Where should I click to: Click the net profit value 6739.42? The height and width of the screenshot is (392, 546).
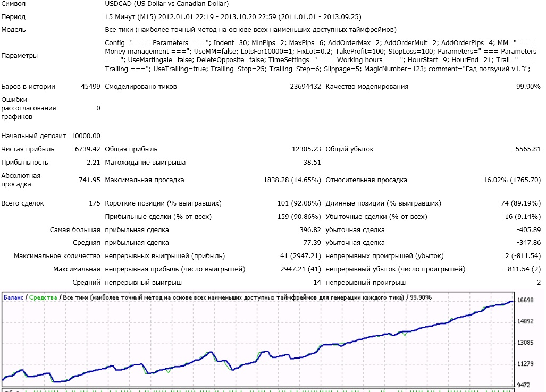pyautogui.click(x=87, y=149)
